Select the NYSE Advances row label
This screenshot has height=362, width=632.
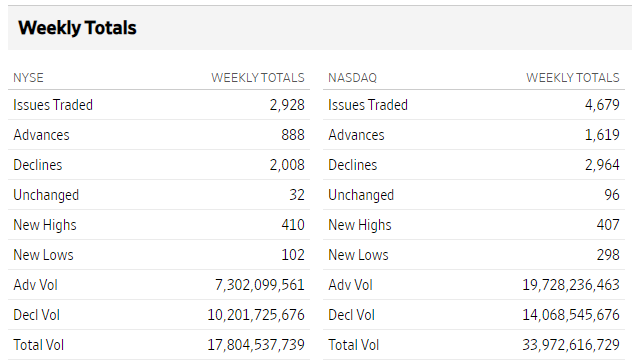(x=42, y=135)
